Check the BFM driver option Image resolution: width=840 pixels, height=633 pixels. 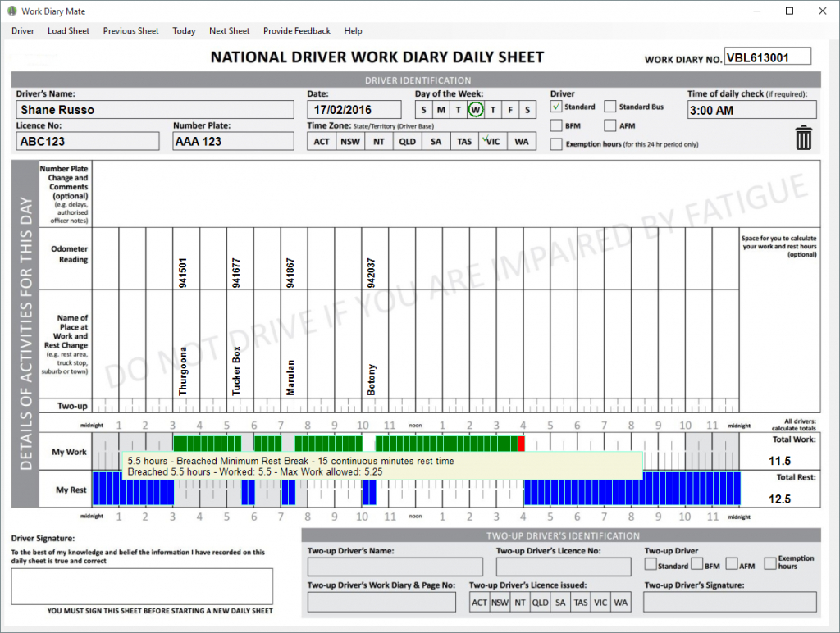(556, 125)
